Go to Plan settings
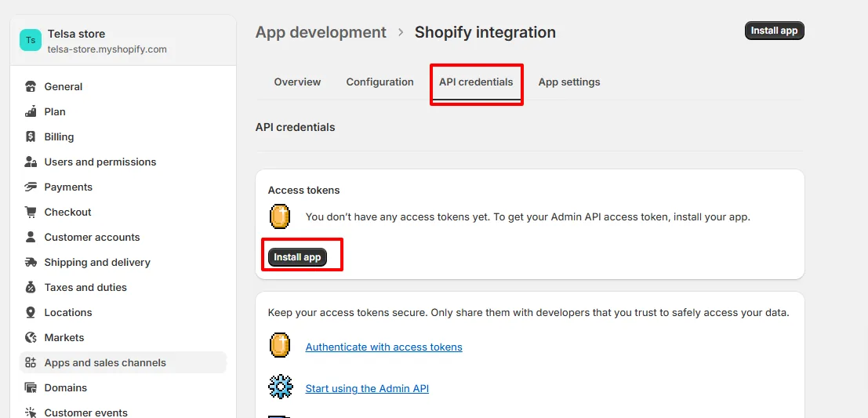868x418 pixels. pyautogui.click(x=123, y=111)
